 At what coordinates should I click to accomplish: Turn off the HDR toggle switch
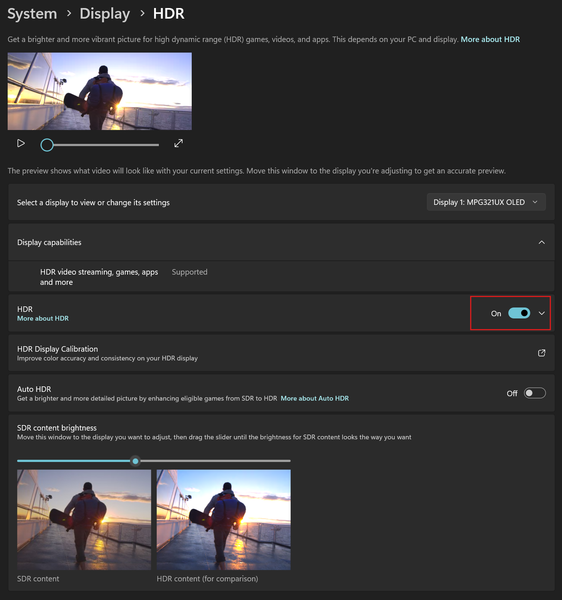tap(519, 313)
